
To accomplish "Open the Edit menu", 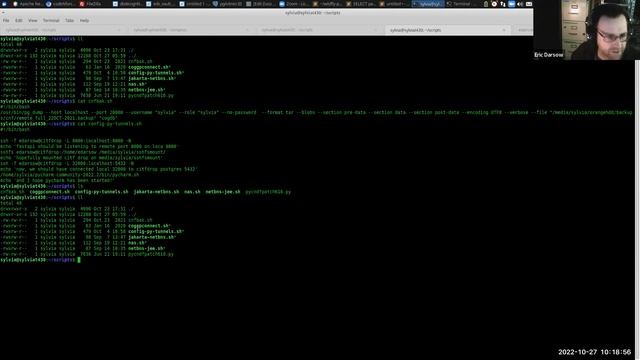I will 19,20.
